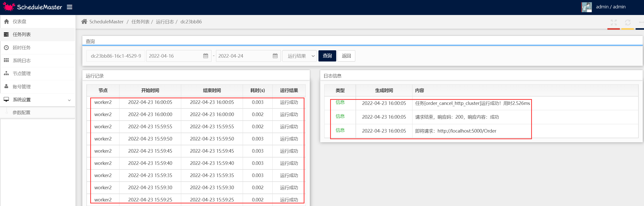Click the refresh page icon
Screen dimensions: 644x206
point(628,22)
